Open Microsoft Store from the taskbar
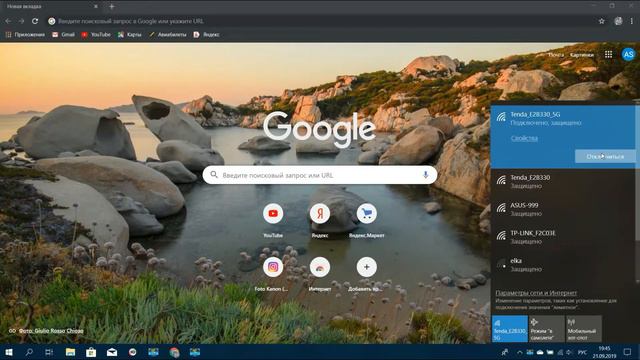The image size is (640, 360). coord(91,352)
